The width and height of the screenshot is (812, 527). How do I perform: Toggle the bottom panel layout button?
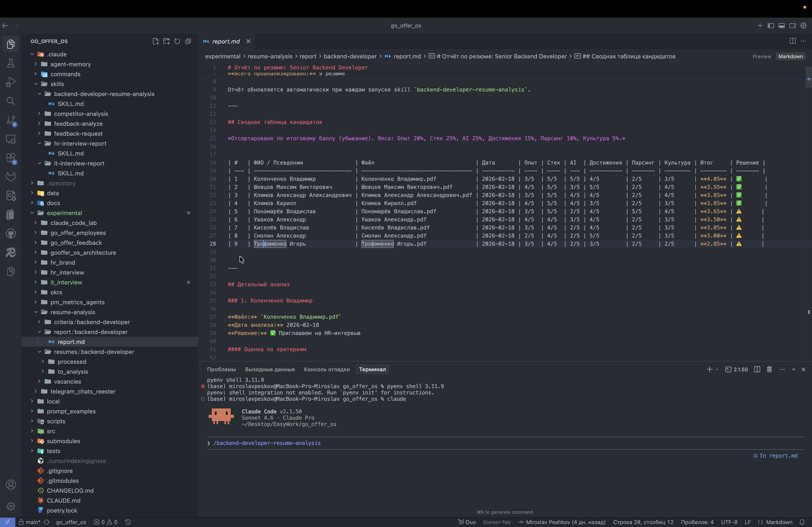click(x=782, y=25)
